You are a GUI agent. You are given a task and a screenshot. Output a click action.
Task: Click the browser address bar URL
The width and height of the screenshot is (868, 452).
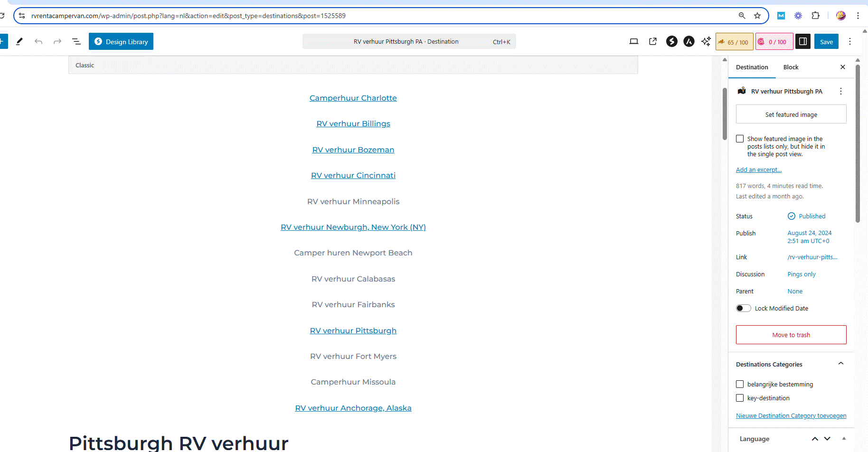(x=189, y=16)
